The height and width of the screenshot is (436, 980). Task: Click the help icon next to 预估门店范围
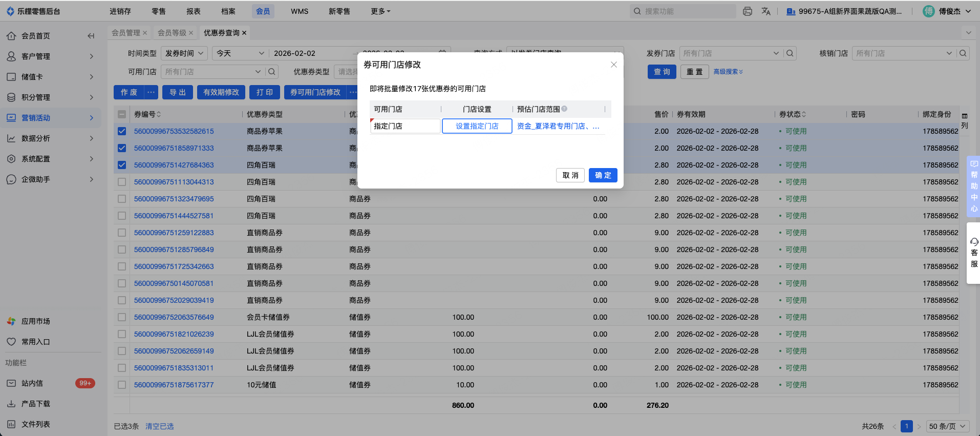(564, 109)
